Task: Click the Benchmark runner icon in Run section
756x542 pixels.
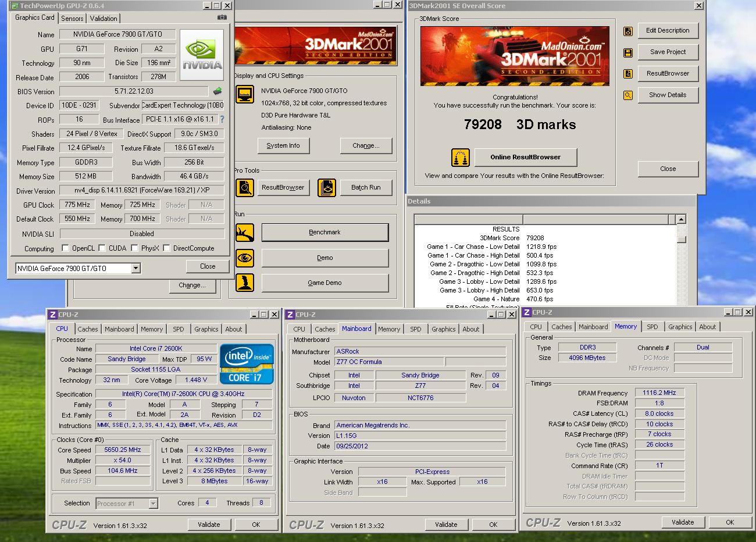Action: pos(245,233)
